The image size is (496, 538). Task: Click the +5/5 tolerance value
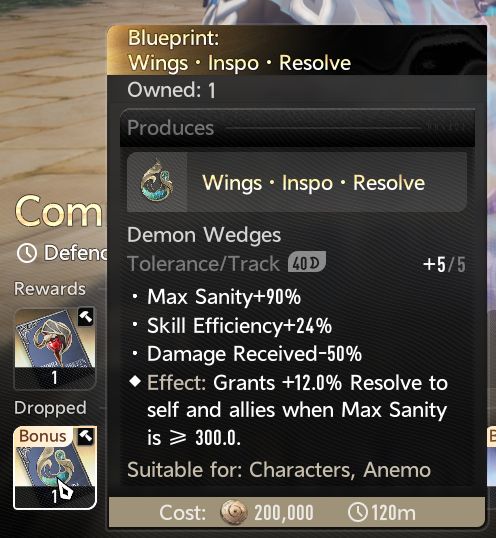[x=444, y=265]
